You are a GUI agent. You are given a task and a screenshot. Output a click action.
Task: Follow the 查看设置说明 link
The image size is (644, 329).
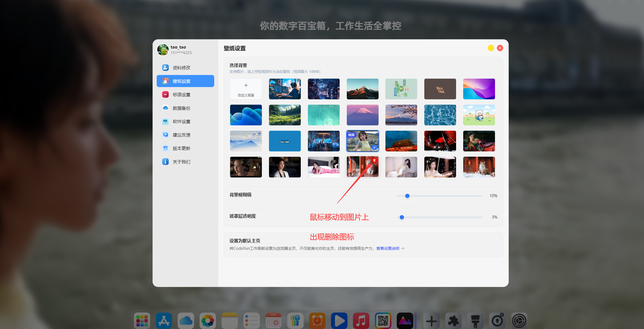(x=390, y=248)
